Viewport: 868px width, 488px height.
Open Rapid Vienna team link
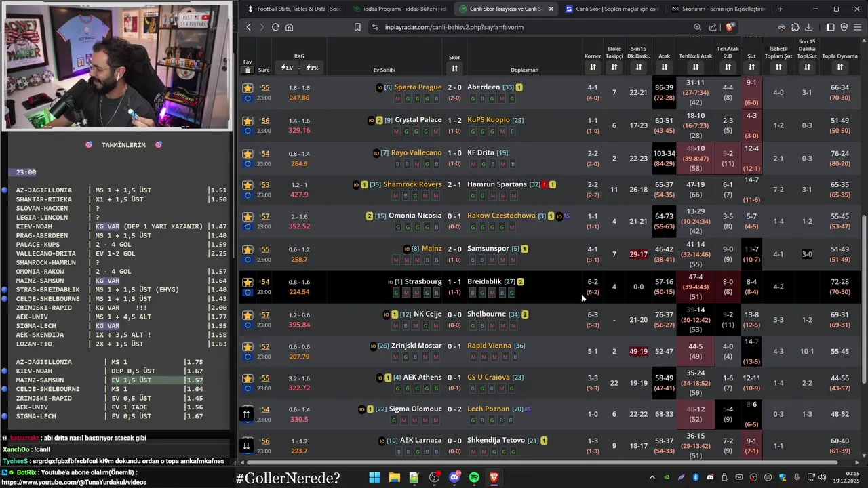pyautogui.click(x=489, y=346)
